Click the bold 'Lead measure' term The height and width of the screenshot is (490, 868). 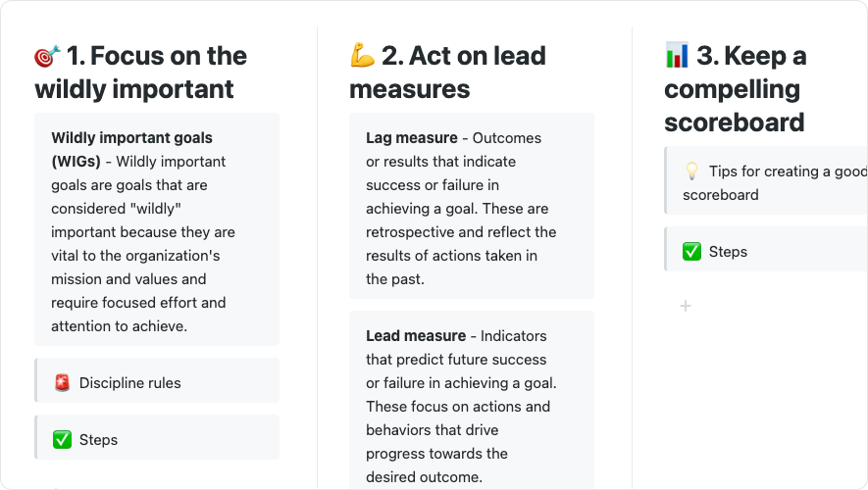point(415,336)
